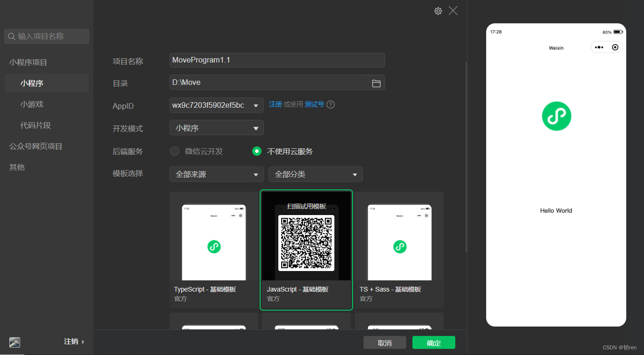Click the circular close target in preview capsule

click(615, 47)
